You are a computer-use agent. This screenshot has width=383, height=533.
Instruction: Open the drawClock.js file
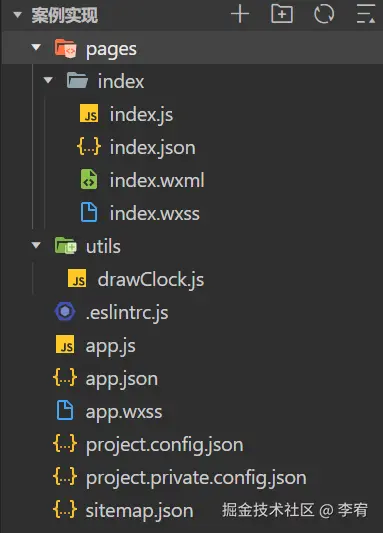151,280
